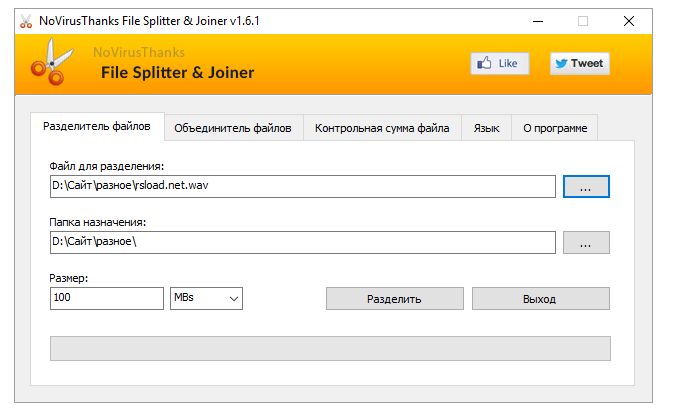Image resolution: width=673 pixels, height=420 pixels.
Task: Close the File Splitter & Joiner window
Action: click(x=628, y=21)
